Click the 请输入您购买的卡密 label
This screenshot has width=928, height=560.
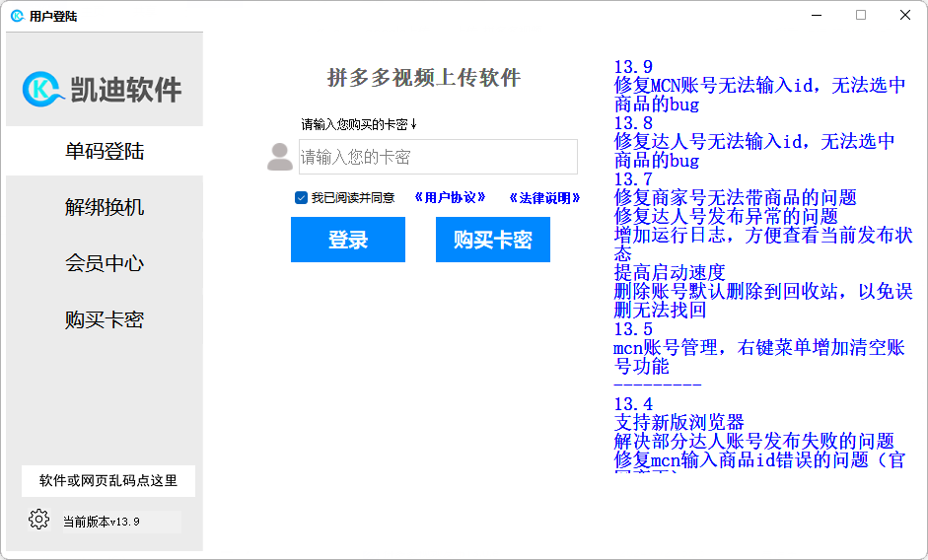pos(359,124)
